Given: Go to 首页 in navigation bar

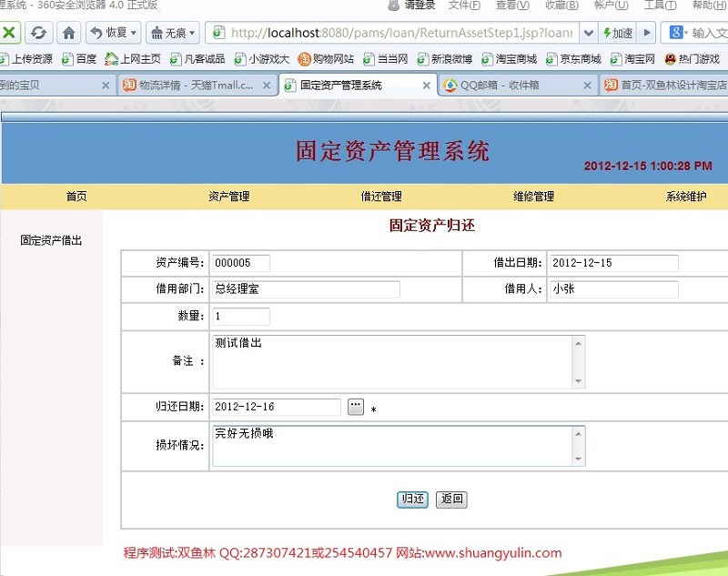Looking at the screenshot, I should (76, 197).
